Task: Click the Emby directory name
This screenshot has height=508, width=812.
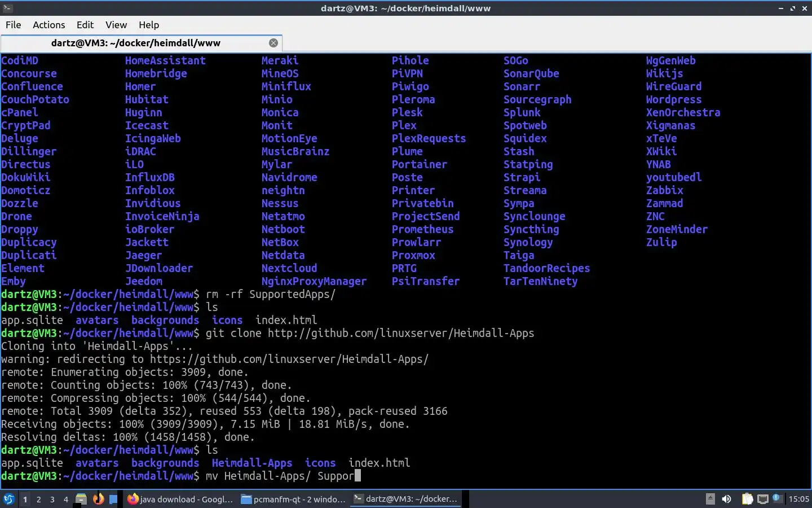Action: pos(14,281)
